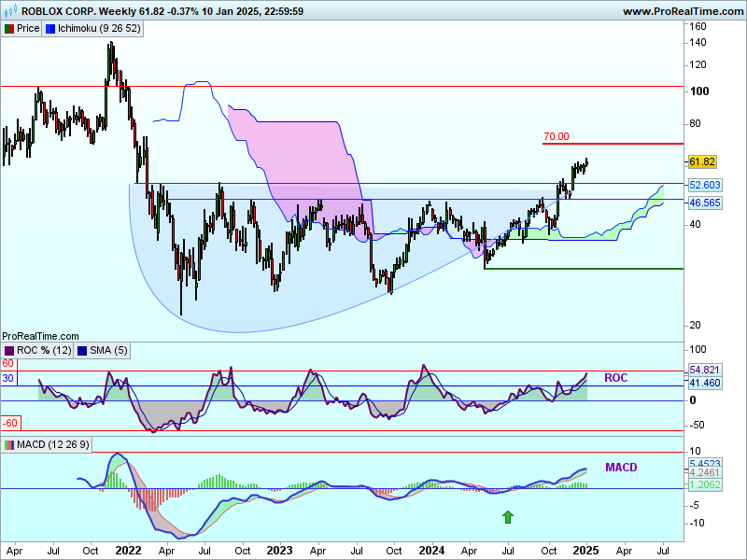Open the Ichimoku (9 26 52) settings label
This screenshot has width=747, height=560.
point(99,29)
